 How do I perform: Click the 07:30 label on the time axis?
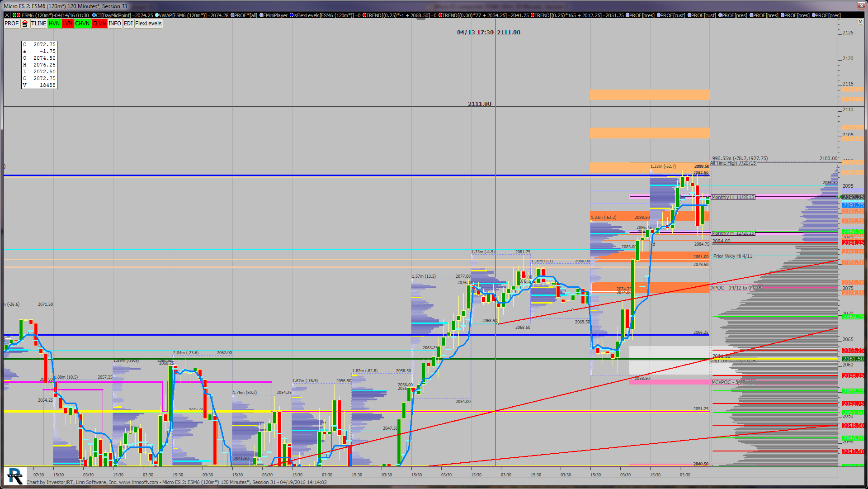[x=38, y=475]
